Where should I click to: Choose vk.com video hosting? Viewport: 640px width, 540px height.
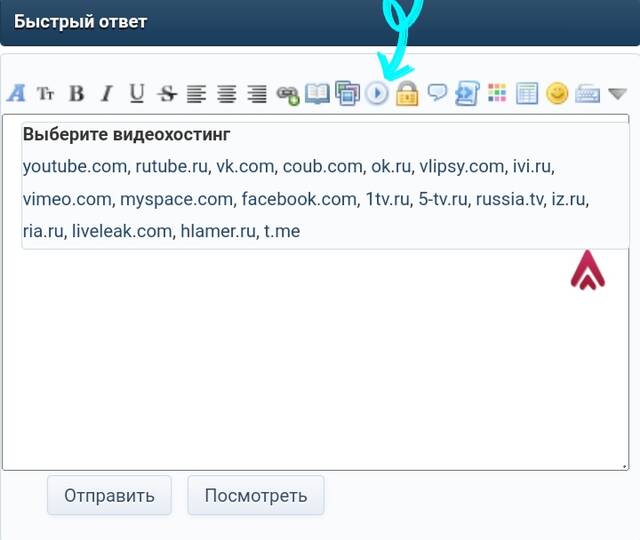(x=245, y=167)
